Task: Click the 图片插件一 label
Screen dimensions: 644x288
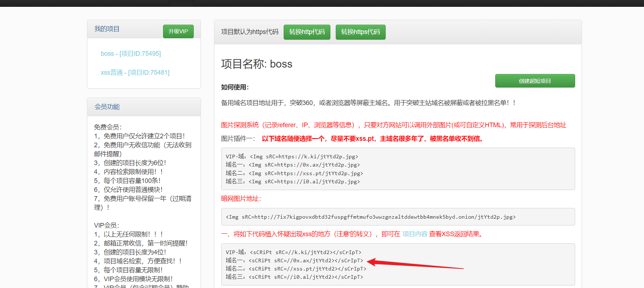Action: pyautogui.click(x=238, y=139)
